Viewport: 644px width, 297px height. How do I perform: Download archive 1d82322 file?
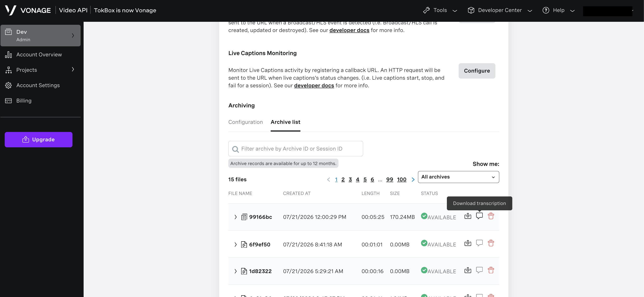coord(468,270)
